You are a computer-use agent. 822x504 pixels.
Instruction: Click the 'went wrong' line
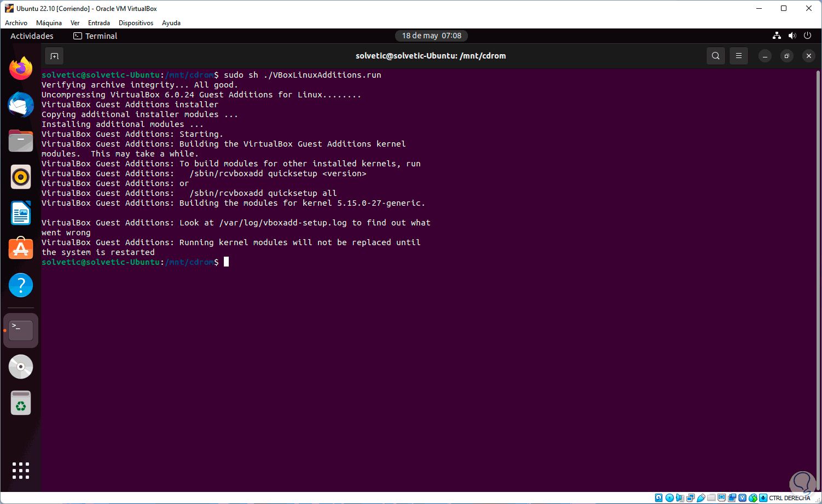pyautogui.click(x=66, y=233)
